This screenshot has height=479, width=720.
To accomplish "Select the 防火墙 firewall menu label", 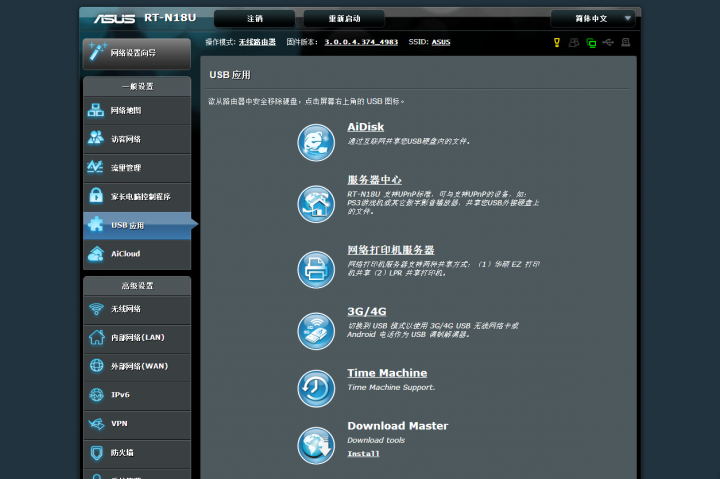I will pos(122,453).
